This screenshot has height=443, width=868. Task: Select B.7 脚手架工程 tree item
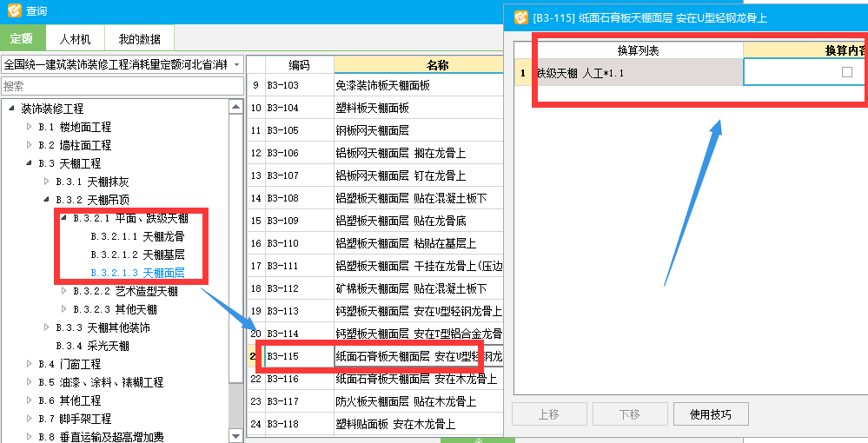coord(75,419)
